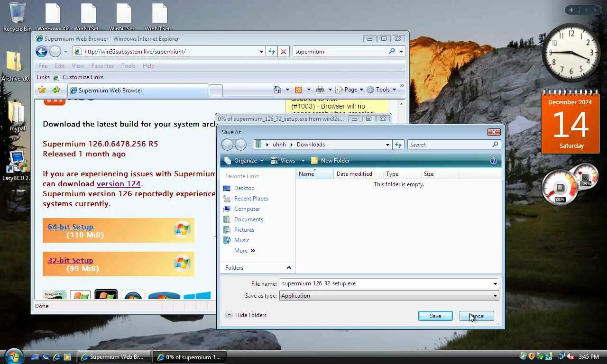Open the Organize dropdown in Save As
Screen dimensions: 607x364
[x=244, y=161]
